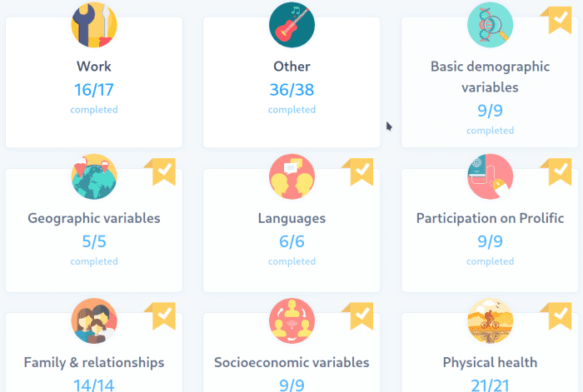This screenshot has width=583, height=392.
Task: Click the Physical health cyclist icon
Action: [x=490, y=321]
